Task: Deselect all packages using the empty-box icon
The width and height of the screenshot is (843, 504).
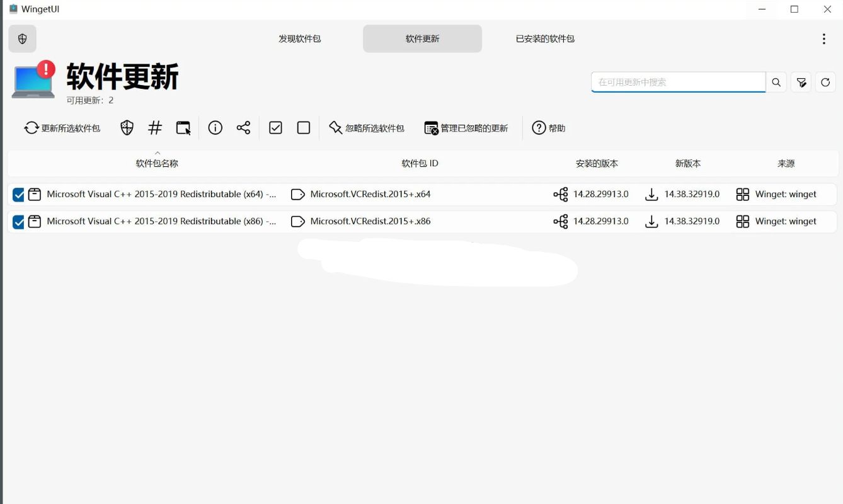Action: (x=303, y=127)
